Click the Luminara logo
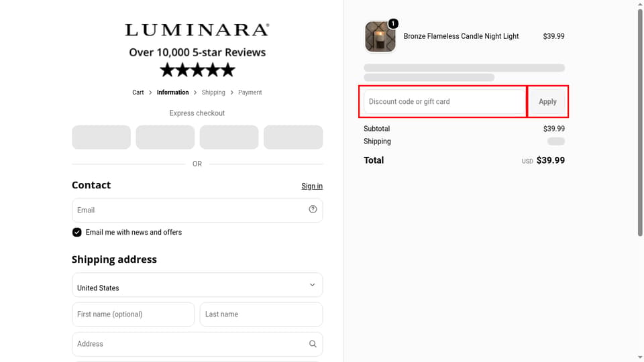Viewport: 644px width, 362px height. [x=197, y=29]
